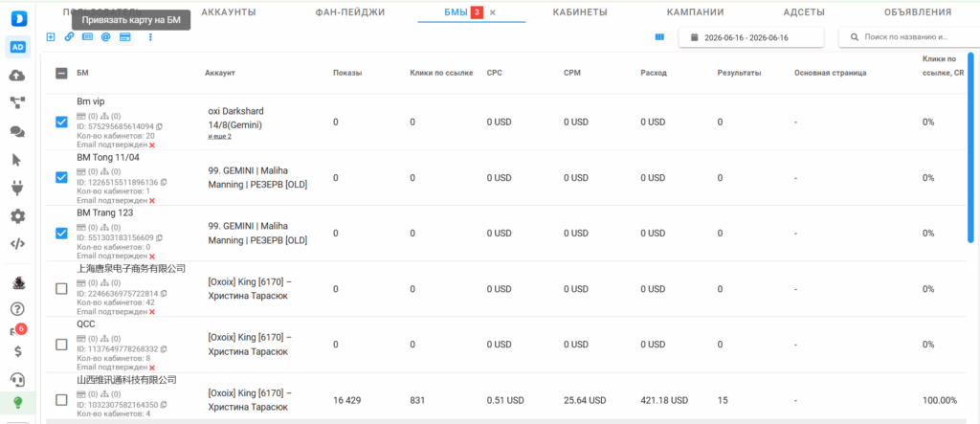The image size is (980, 424).
Task: Copy the ID 575295685614094
Action: (160, 126)
